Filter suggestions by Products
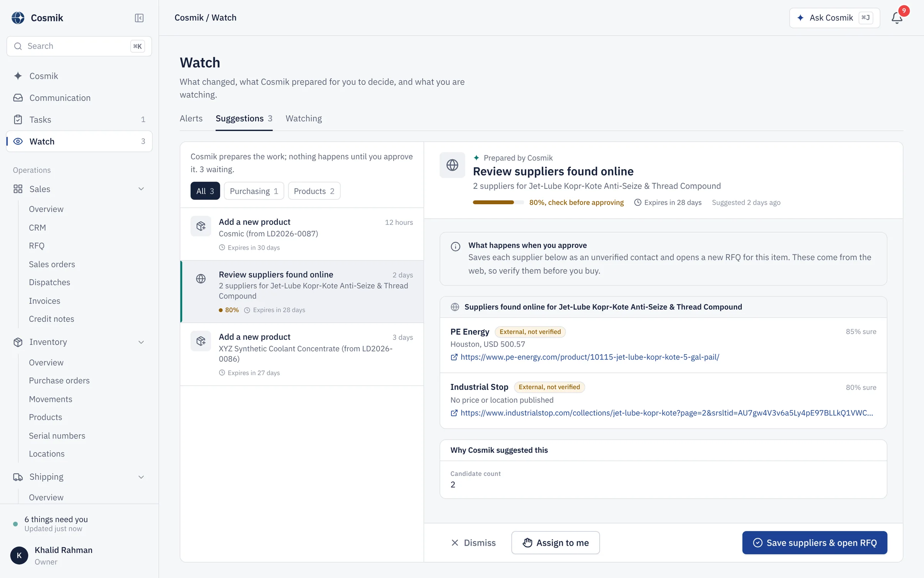The width and height of the screenshot is (924, 578). coord(314,191)
